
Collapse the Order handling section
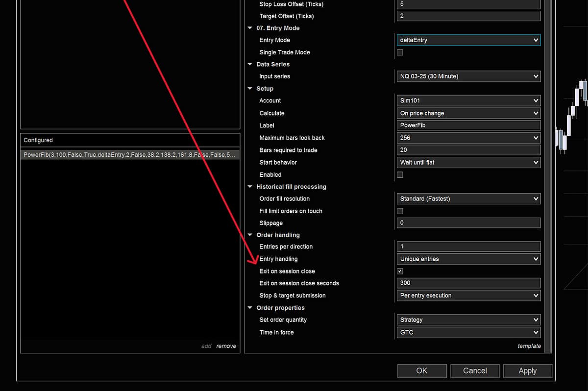coord(250,235)
